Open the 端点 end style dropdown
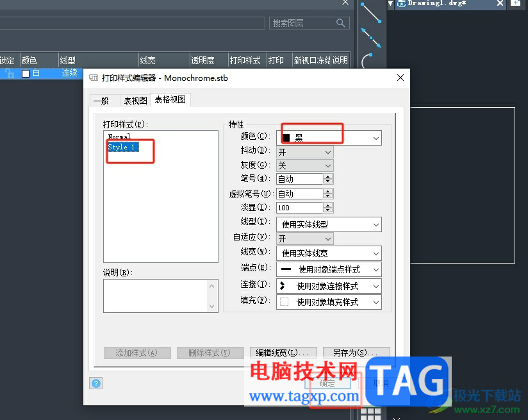 329,270
